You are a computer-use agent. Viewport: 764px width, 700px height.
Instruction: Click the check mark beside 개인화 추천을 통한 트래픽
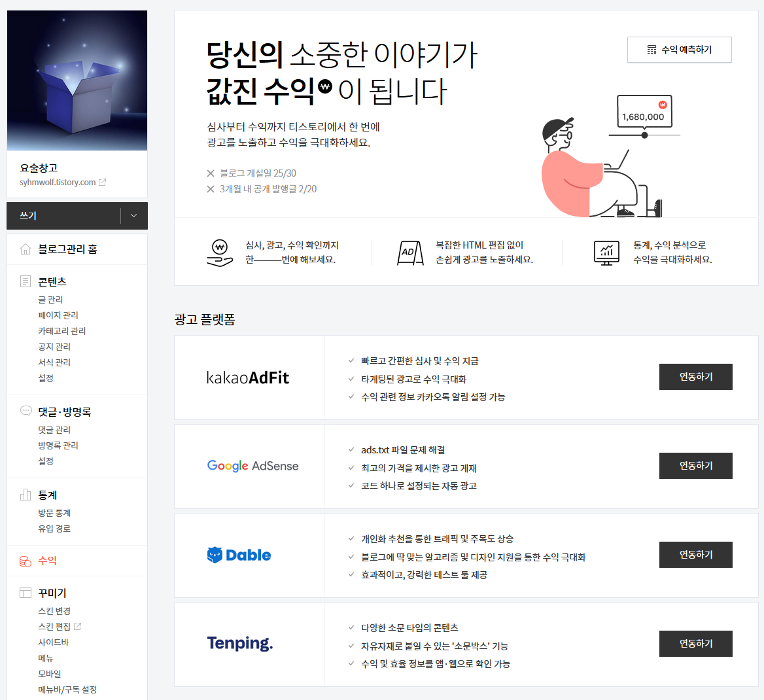pyautogui.click(x=351, y=538)
